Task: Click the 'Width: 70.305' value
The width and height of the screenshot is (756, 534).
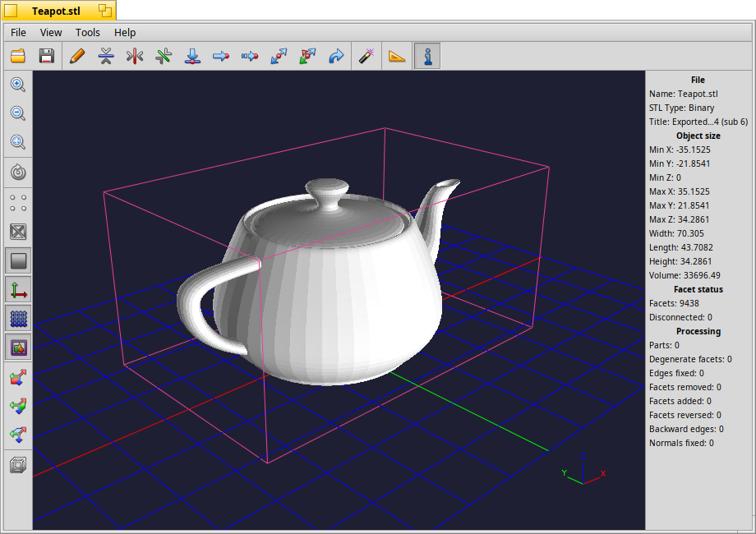Action: (x=676, y=234)
